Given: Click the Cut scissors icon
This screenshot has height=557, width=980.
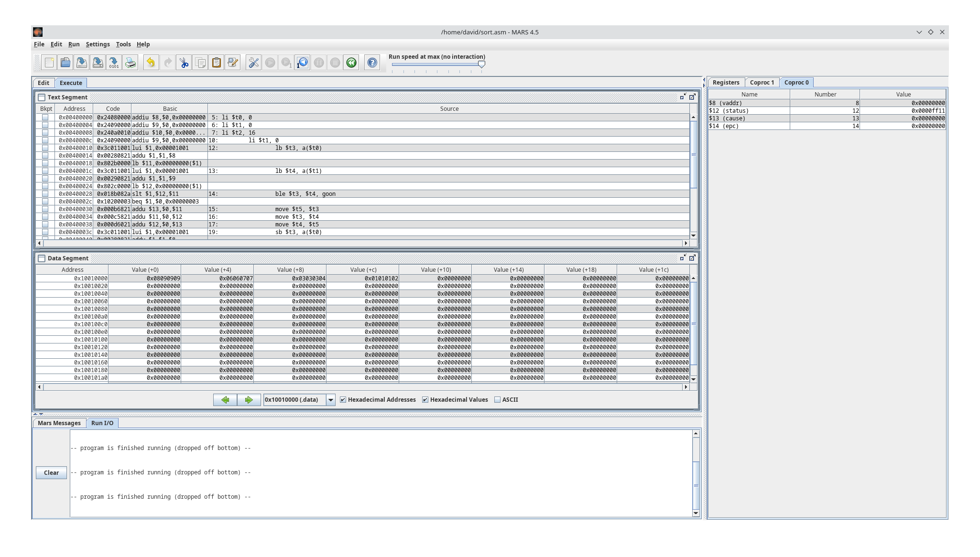Looking at the screenshot, I should point(184,63).
